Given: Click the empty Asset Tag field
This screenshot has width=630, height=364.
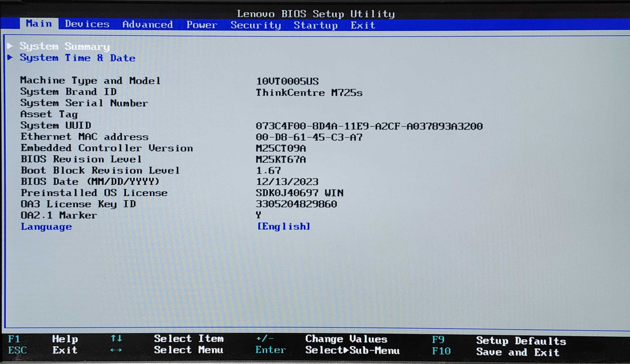Looking at the screenshot, I should coord(286,114).
